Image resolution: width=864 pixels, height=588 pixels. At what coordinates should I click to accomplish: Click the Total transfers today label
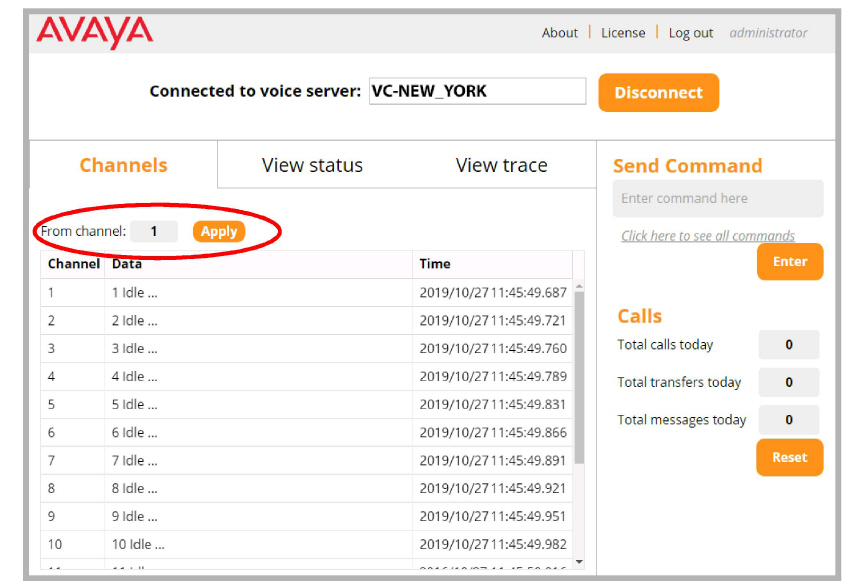coord(679,382)
